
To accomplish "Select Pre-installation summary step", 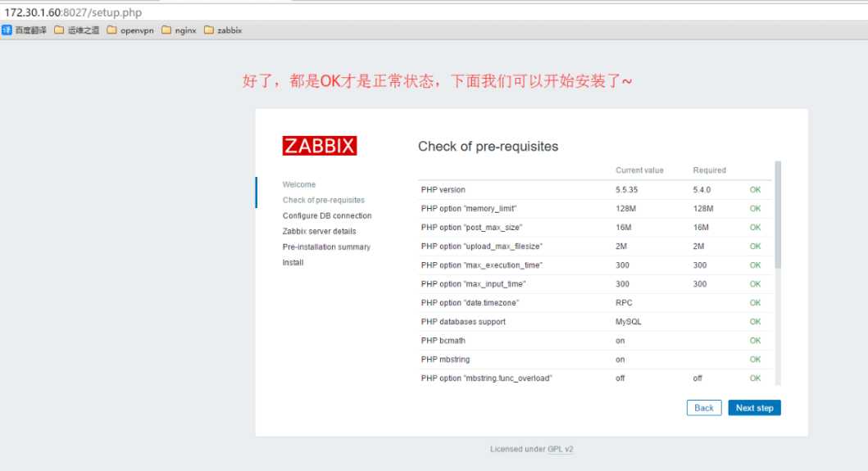I will point(326,247).
